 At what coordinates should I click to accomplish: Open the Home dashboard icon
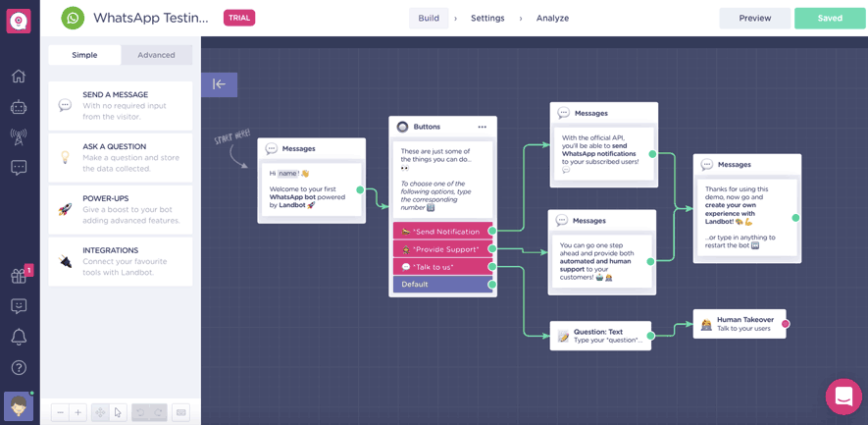pyautogui.click(x=19, y=76)
